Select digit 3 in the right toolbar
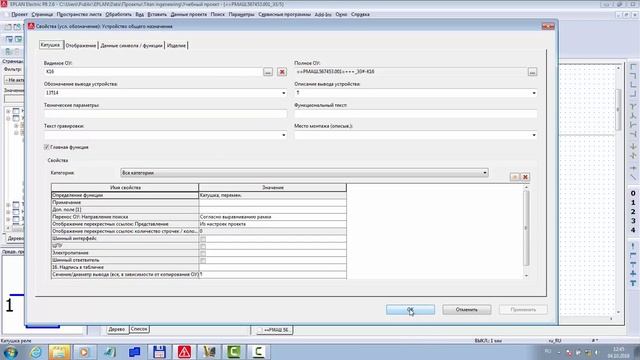Screen dimensions: 640x360 coord(633,221)
